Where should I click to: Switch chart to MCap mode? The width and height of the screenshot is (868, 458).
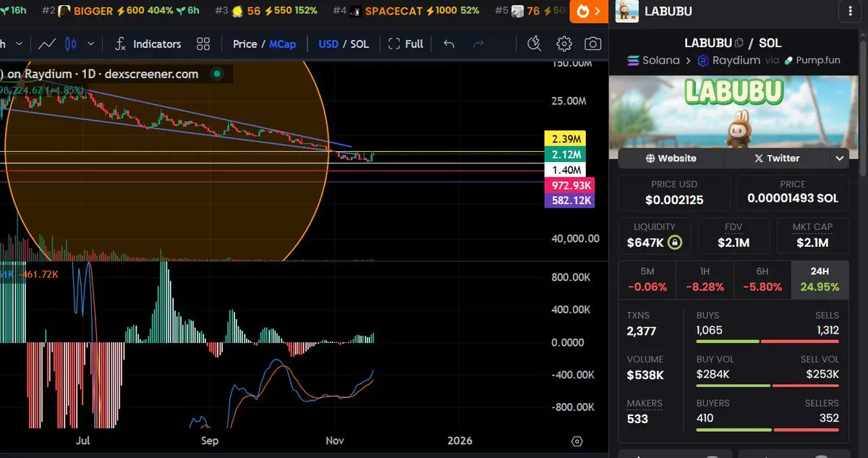tap(282, 44)
